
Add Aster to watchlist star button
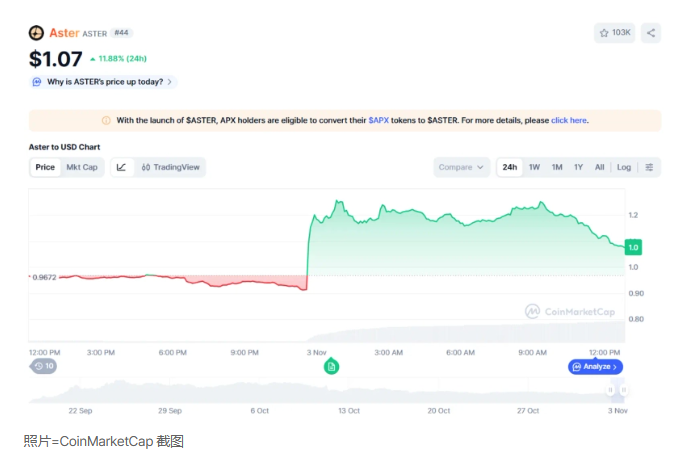click(615, 33)
